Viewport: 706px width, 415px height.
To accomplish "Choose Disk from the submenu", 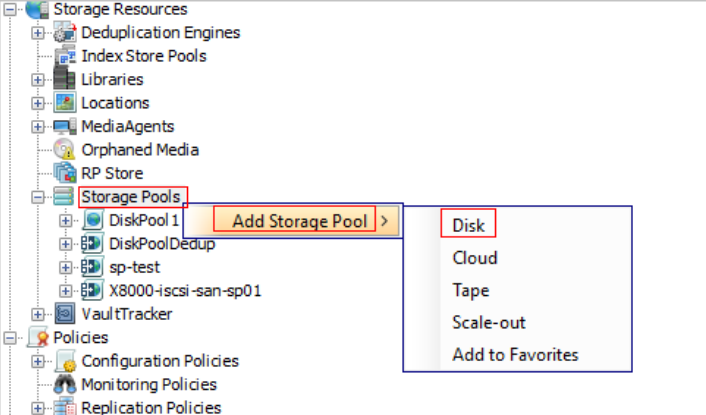I will point(468,225).
